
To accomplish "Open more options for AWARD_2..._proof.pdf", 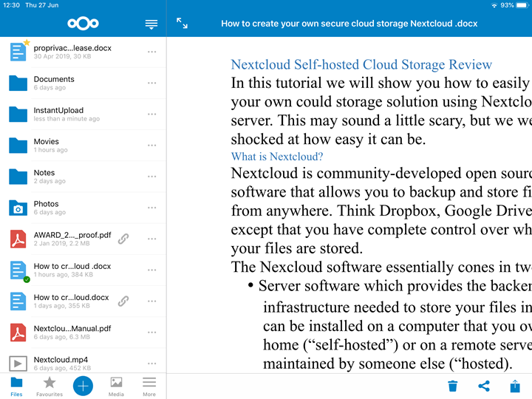I will (152, 239).
